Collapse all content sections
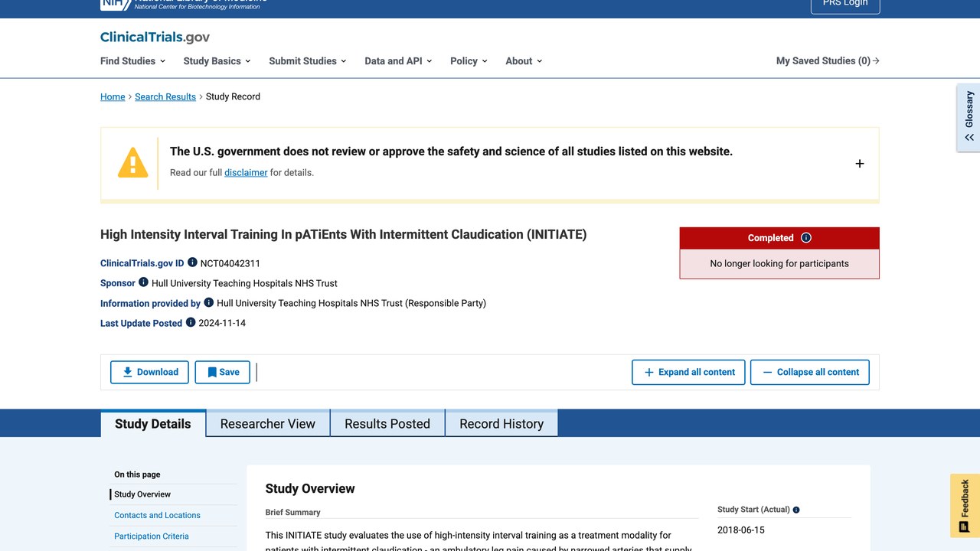The image size is (980, 551). click(810, 372)
